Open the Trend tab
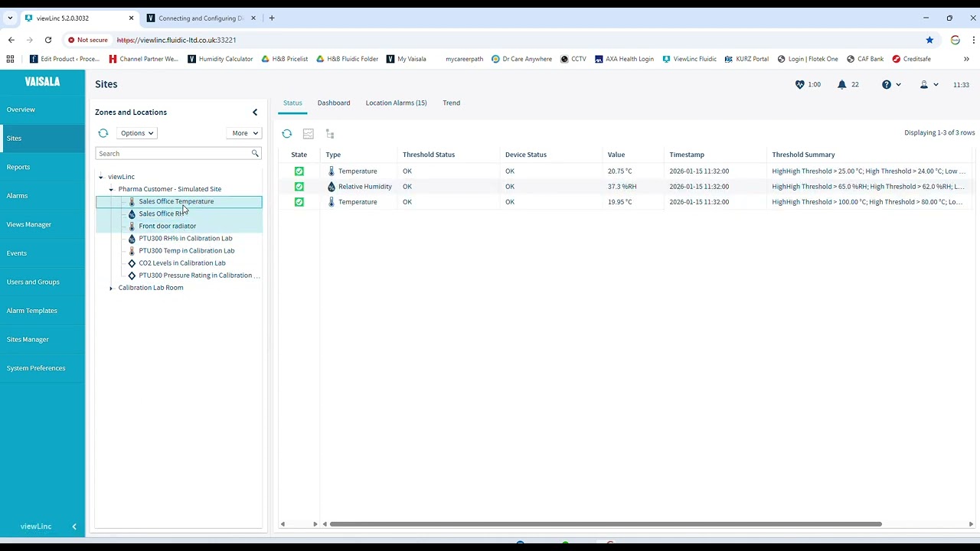The height and width of the screenshot is (551, 980). click(451, 103)
